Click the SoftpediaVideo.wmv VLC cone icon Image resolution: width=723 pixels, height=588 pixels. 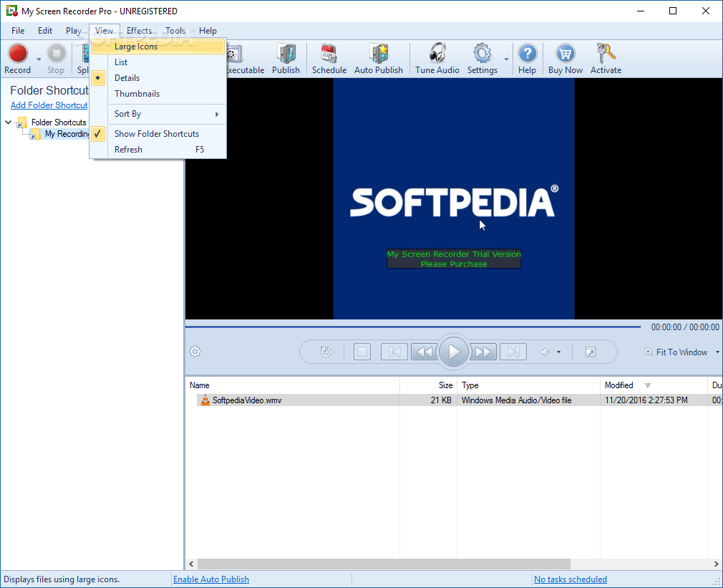click(205, 400)
